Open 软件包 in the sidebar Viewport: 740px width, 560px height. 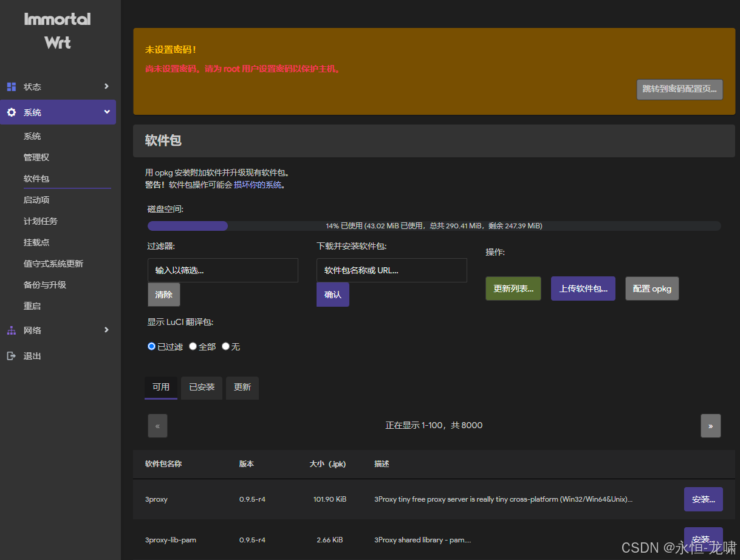pyautogui.click(x=36, y=179)
